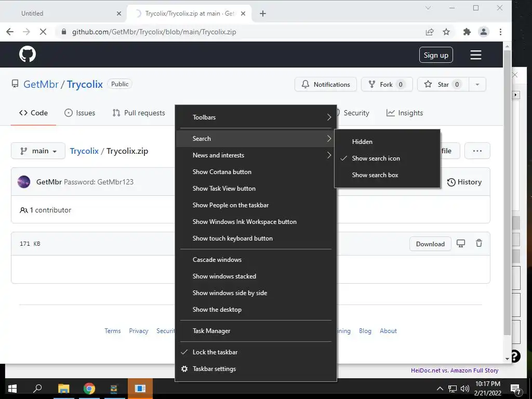Open the highlighted taskbar window icon

point(140,389)
